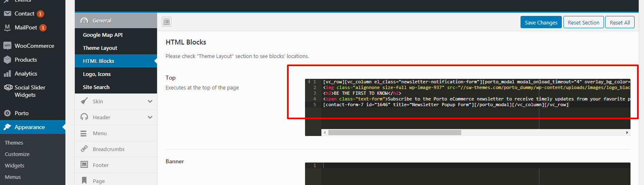
Task: Open Menus submenu link
Action: (x=13, y=177)
